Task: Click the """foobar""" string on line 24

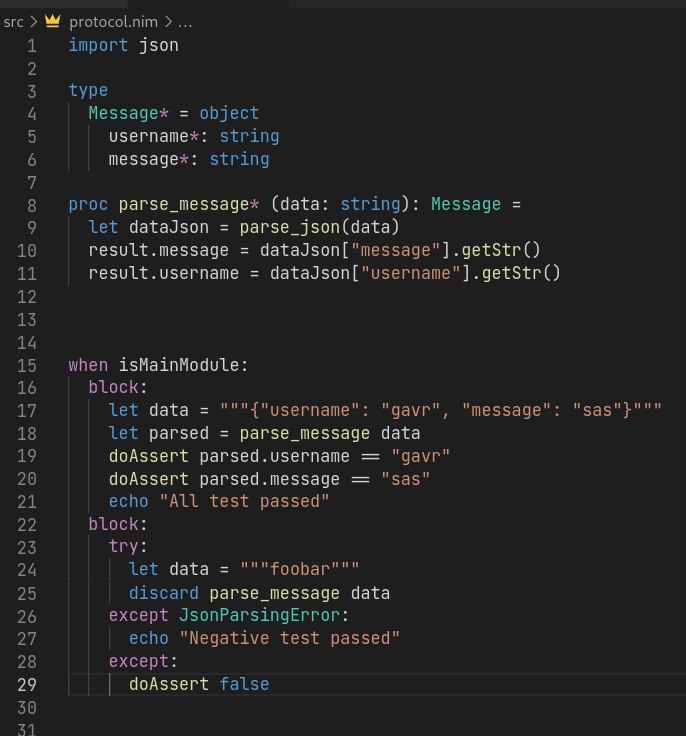Action: (300, 569)
